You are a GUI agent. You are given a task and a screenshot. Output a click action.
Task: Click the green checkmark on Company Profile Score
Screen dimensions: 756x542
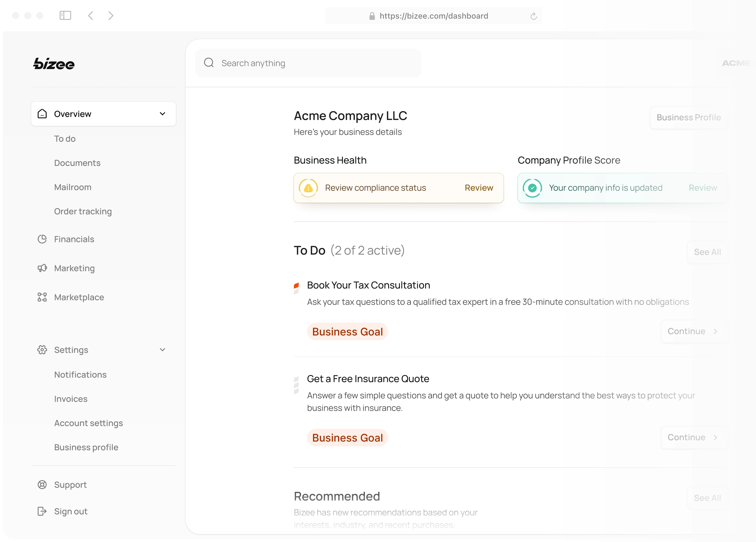tap(532, 188)
